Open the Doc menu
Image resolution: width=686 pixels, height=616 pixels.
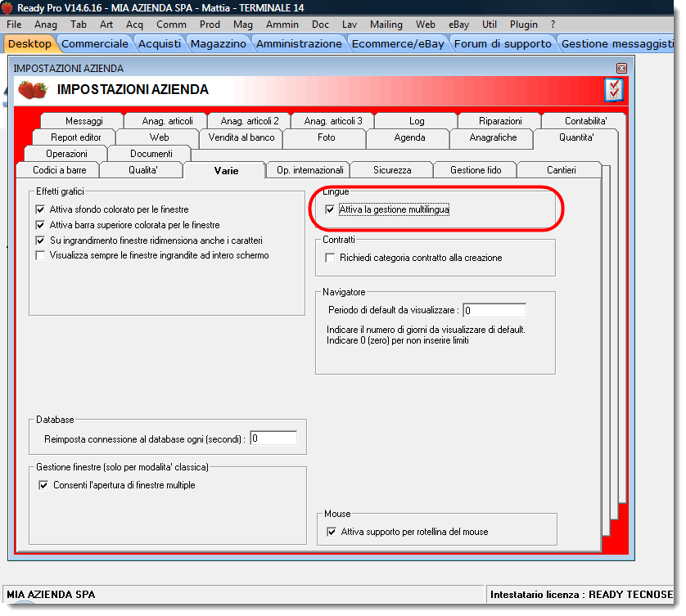[x=320, y=25]
